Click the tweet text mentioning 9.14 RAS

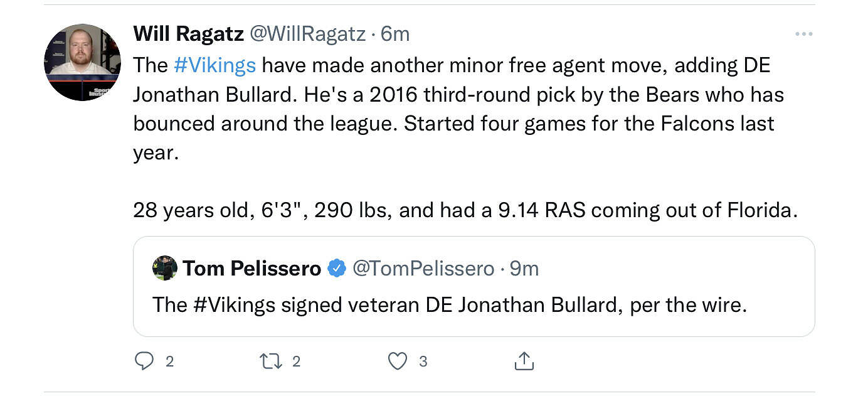pos(464,210)
